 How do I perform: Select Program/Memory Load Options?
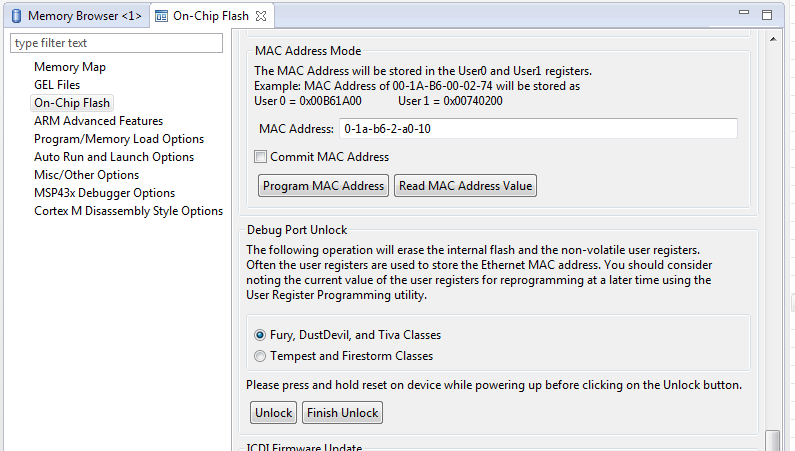coord(119,139)
